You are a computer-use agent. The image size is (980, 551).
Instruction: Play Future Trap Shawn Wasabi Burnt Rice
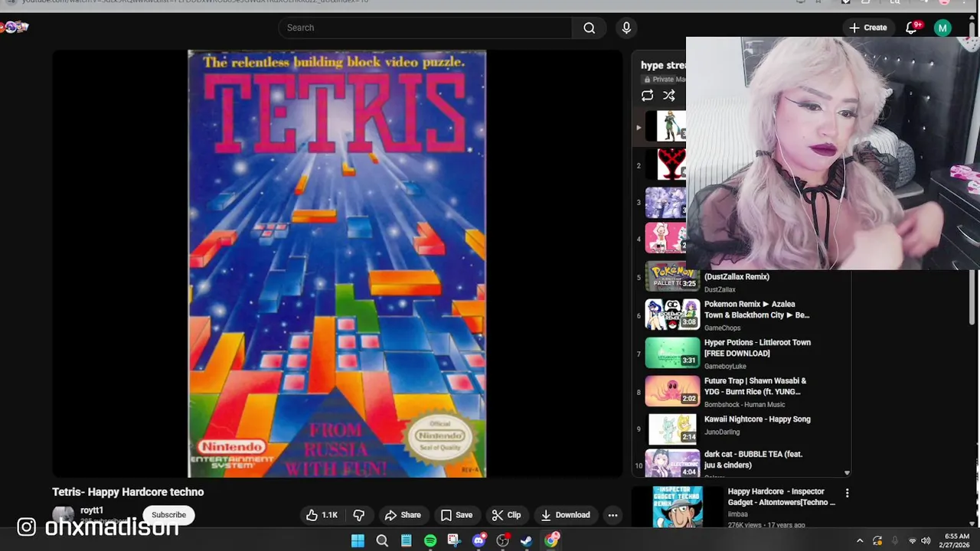[755, 386]
